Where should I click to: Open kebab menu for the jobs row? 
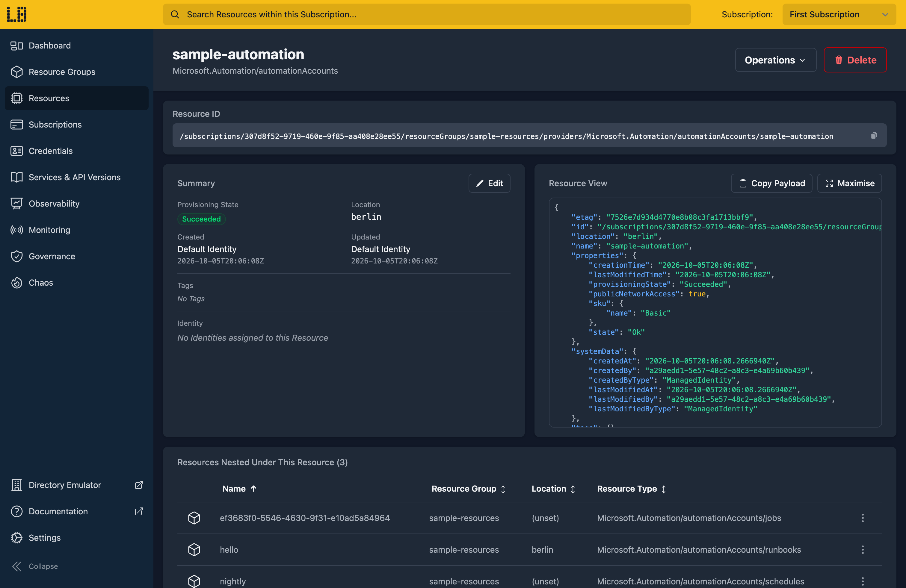click(x=863, y=518)
